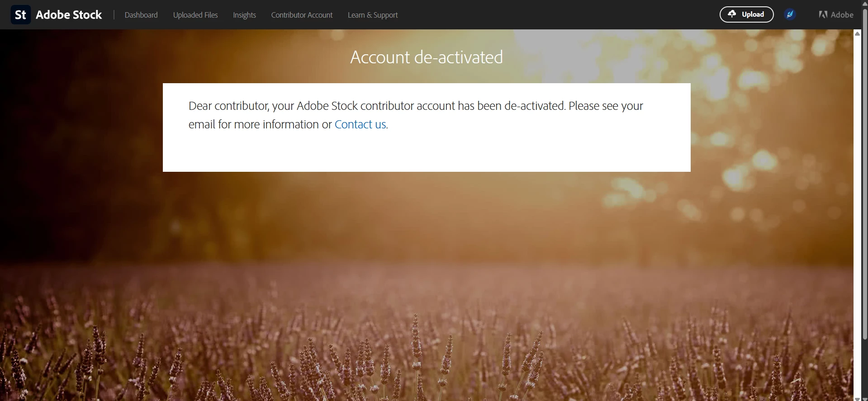The image size is (868, 401).
Task: Click the Upload button label
Action: pos(753,14)
